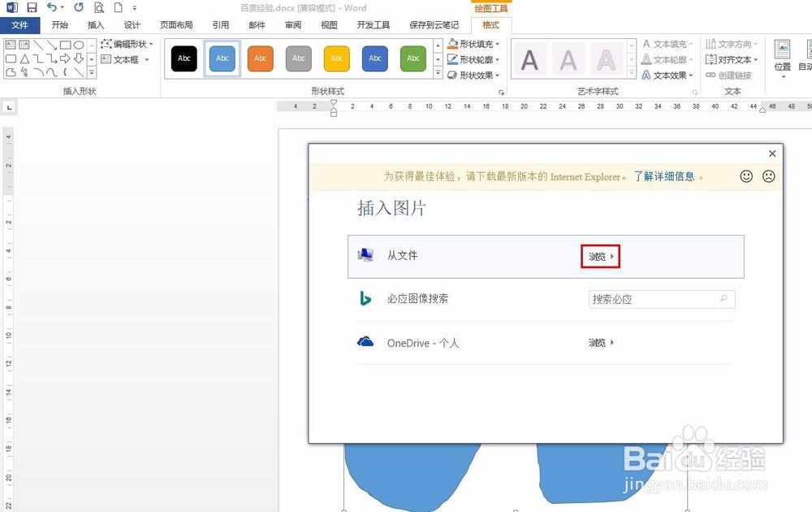Pick the right block arrow shape
Screen dimensions: 812x512
click(x=65, y=59)
